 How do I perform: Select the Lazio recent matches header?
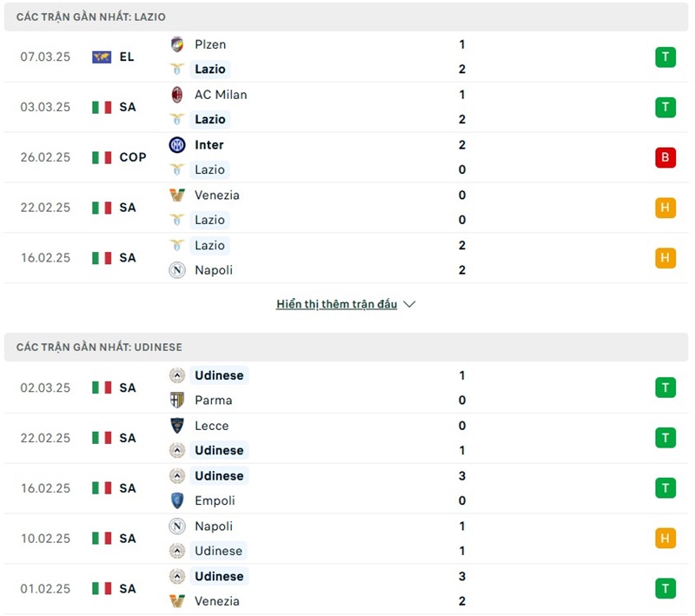[x=91, y=17]
